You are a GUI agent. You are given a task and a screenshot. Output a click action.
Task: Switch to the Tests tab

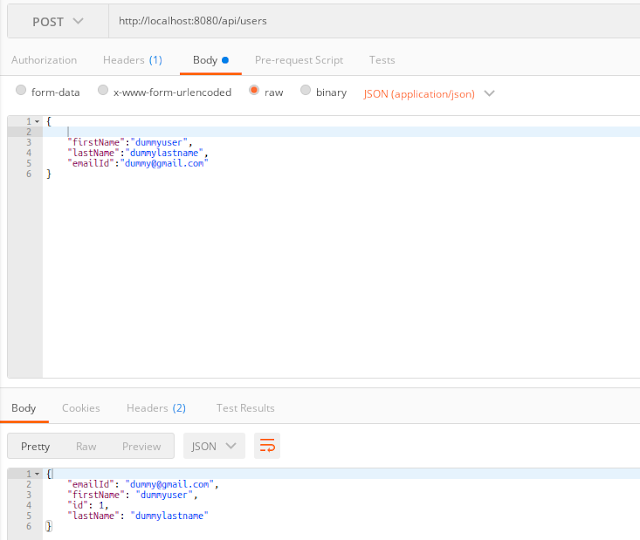382,60
